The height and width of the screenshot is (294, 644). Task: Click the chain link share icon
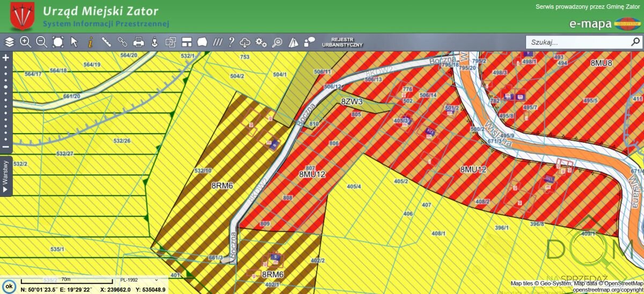[x=122, y=42]
